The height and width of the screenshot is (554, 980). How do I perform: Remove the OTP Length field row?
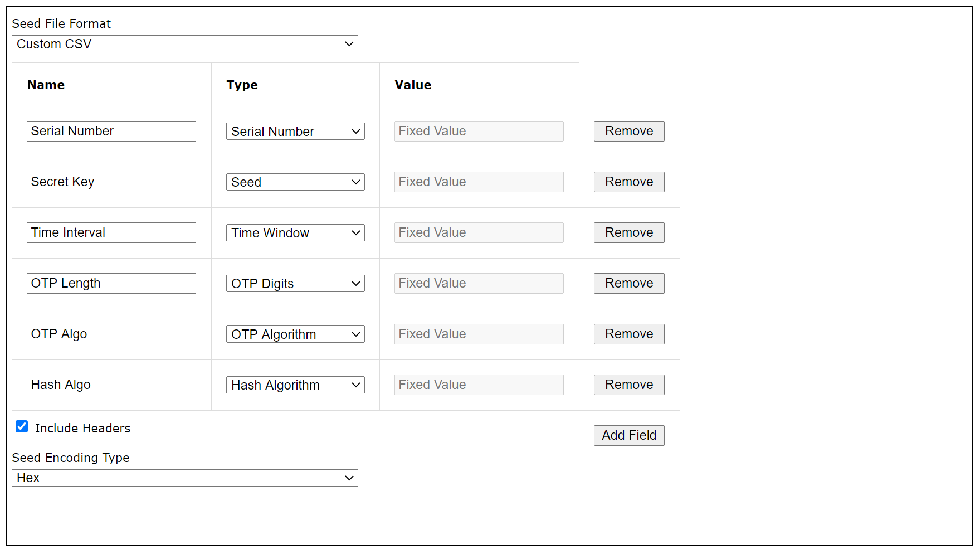pos(629,284)
